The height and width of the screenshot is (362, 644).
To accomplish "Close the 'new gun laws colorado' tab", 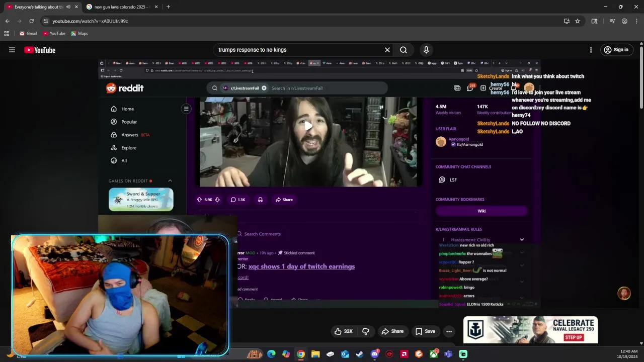I will 156,7.
